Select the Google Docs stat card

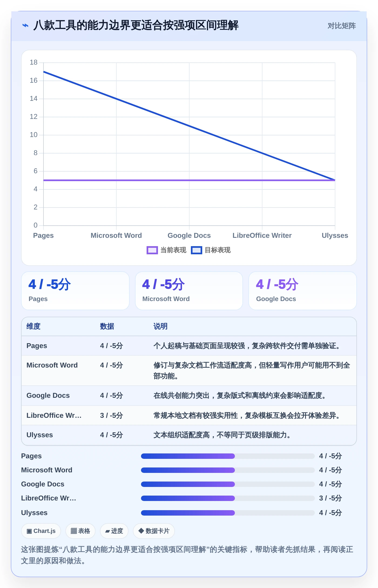[x=303, y=291]
